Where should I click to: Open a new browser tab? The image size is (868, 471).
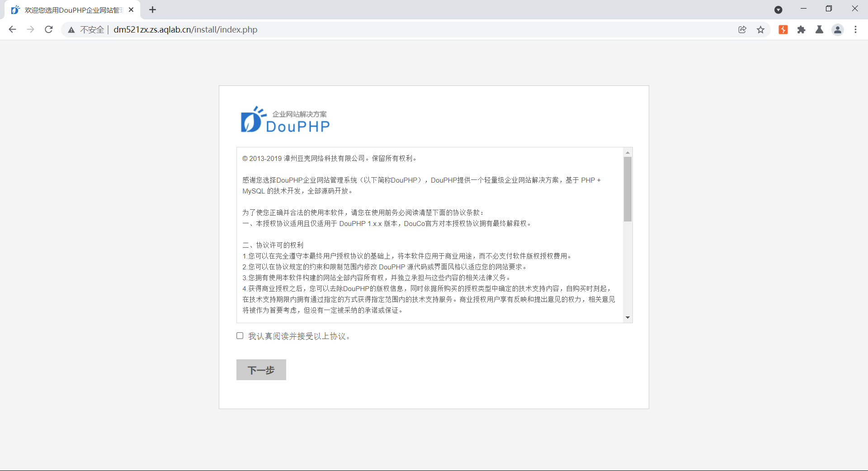(x=152, y=9)
